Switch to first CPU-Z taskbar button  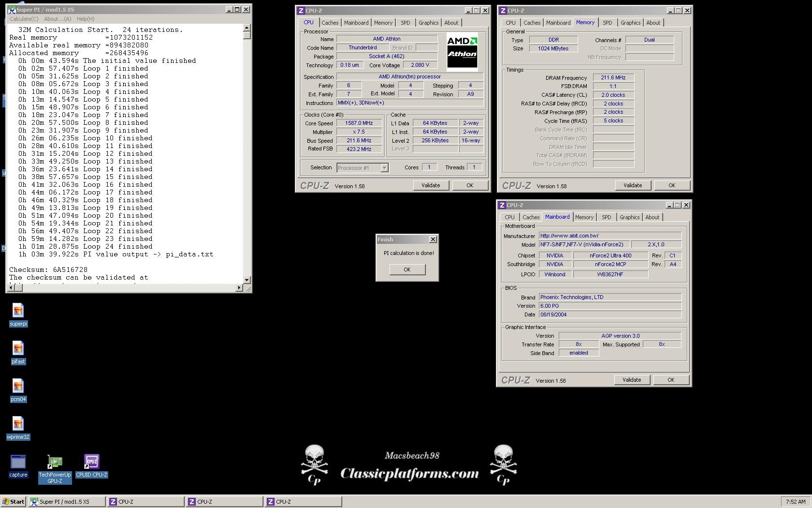click(145, 502)
